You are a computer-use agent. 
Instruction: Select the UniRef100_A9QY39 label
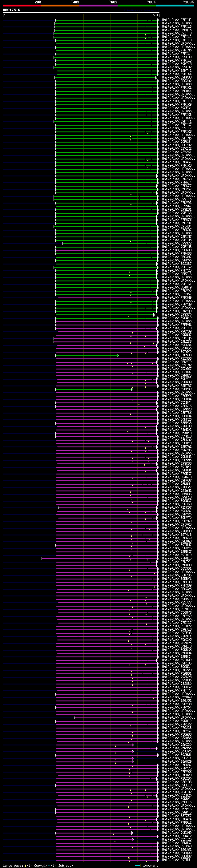[177, 332]
